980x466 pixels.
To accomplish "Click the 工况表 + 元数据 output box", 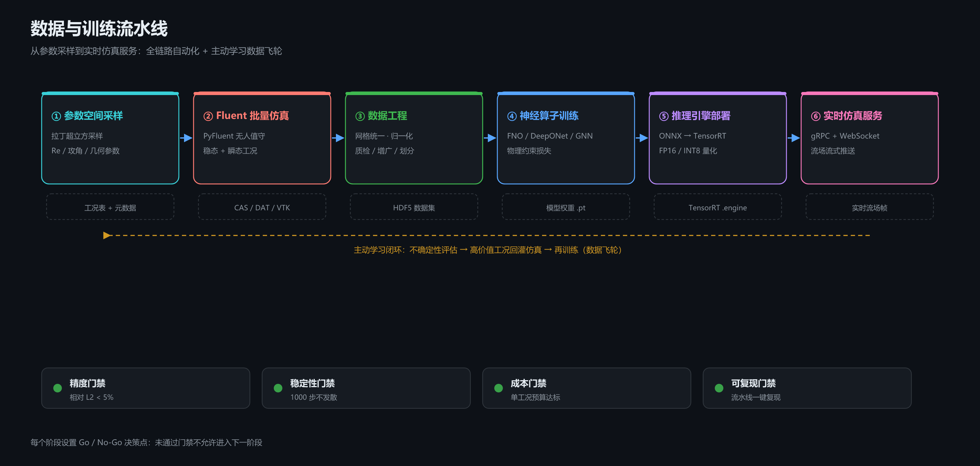I will (110, 207).
